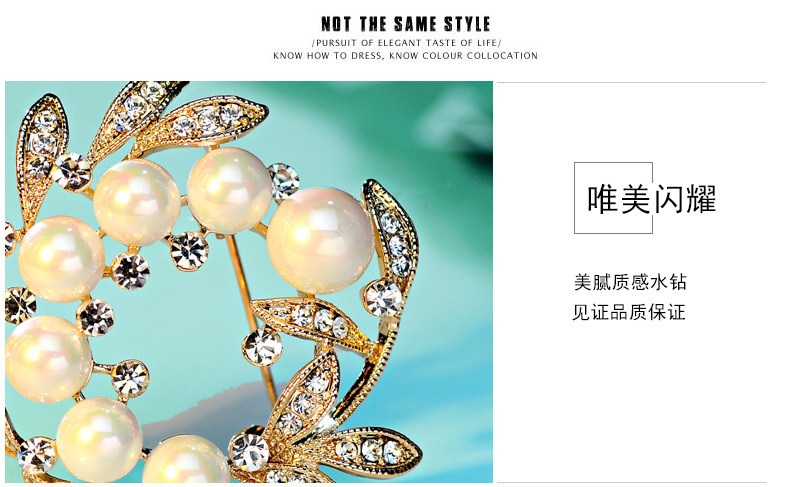Click the NOT THE SAME STYLE heading
The image size is (790, 487).
(x=405, y=24)
